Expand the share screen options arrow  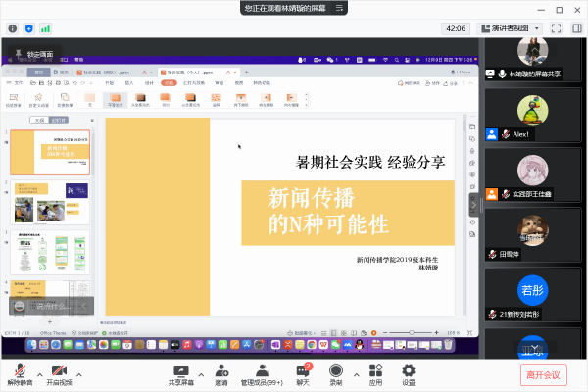pos(200,373)
